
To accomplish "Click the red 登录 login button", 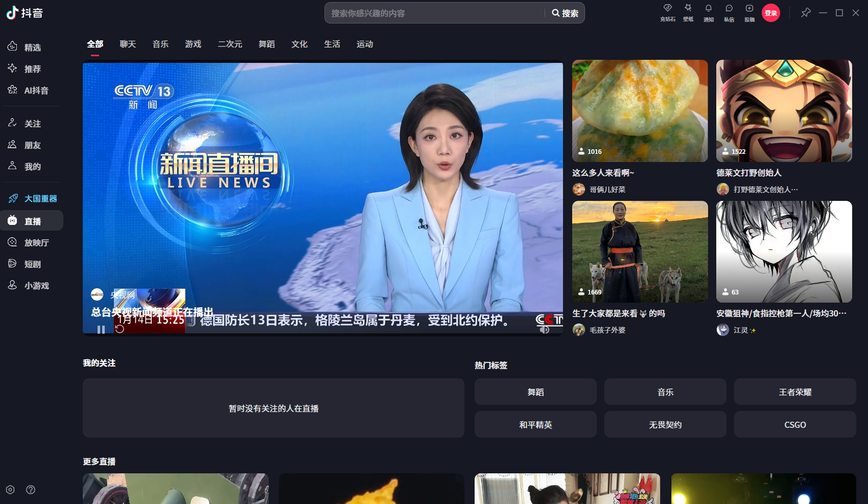I will 771,13.
